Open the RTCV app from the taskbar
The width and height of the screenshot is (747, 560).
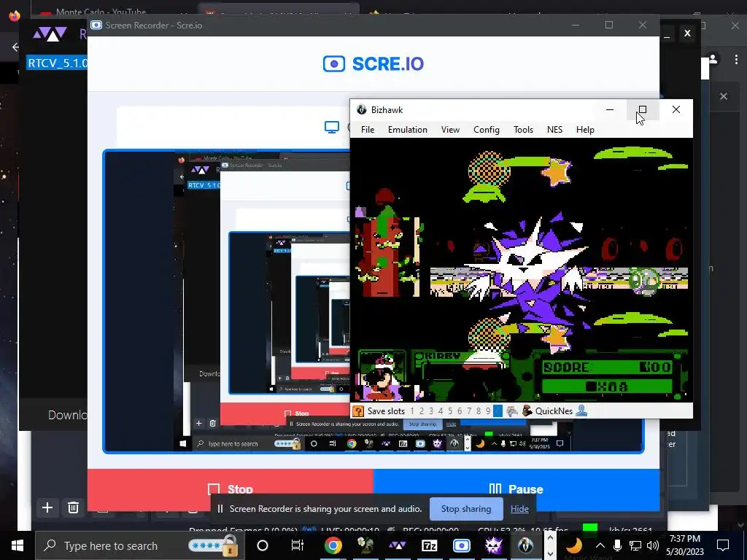pyautogui.click(x=397, y=545)
